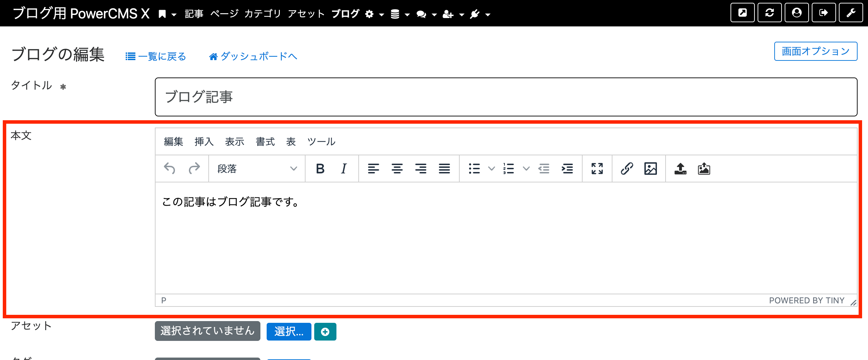Expand numbered list style options
Image resolution: width=868 pixels, height=360 pixels.
(526, 169)
